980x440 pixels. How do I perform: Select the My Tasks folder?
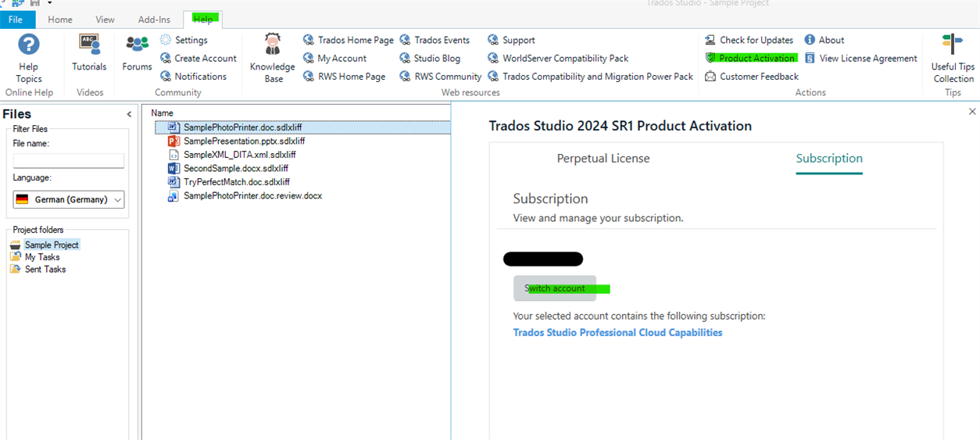pyautogui.click(x=42, y=257)
